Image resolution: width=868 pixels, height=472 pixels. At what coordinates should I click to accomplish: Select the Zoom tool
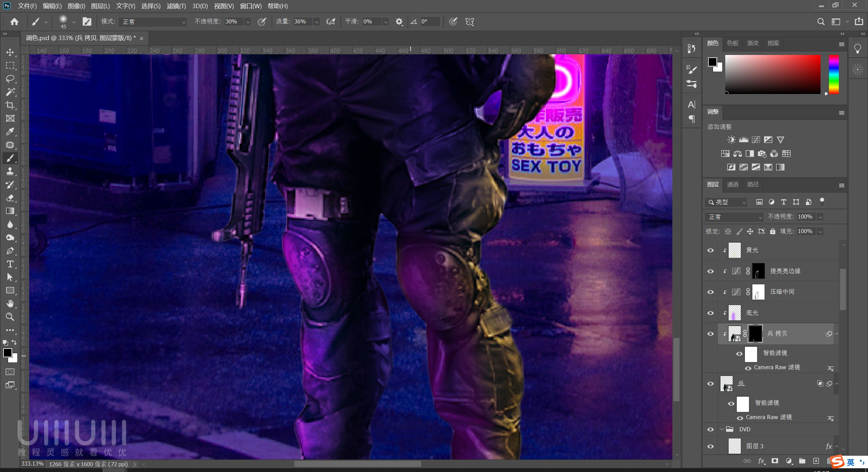tap(10, 317)
